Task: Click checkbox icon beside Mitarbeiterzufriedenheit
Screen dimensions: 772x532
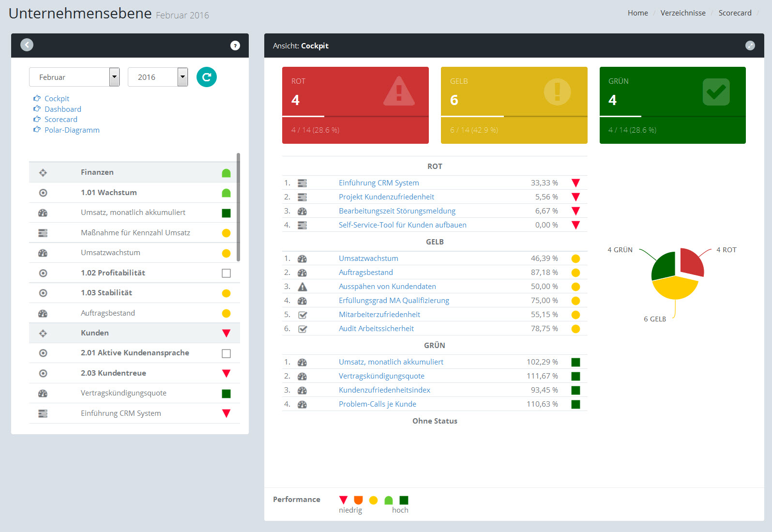Action: point(303,315)
